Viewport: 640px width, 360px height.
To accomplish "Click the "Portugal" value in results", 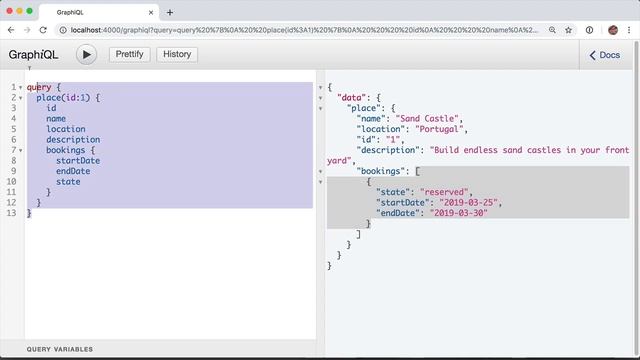I will pos(439,129).
